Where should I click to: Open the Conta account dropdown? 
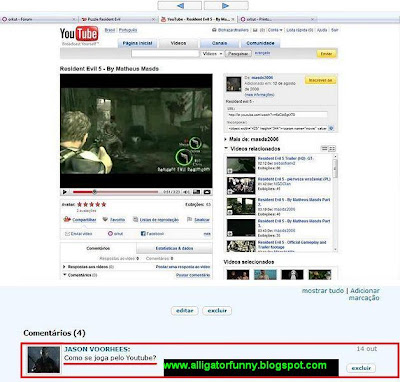point(275,30)
